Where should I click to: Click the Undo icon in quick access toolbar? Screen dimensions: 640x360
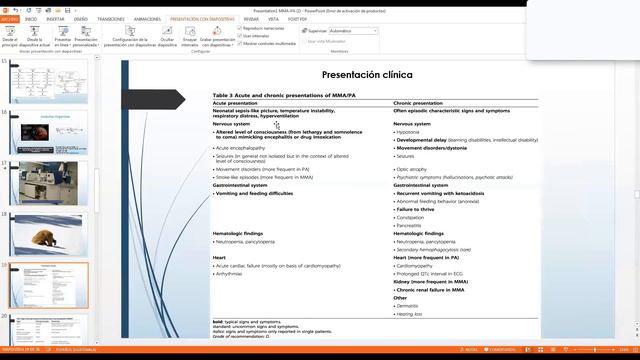16,11
